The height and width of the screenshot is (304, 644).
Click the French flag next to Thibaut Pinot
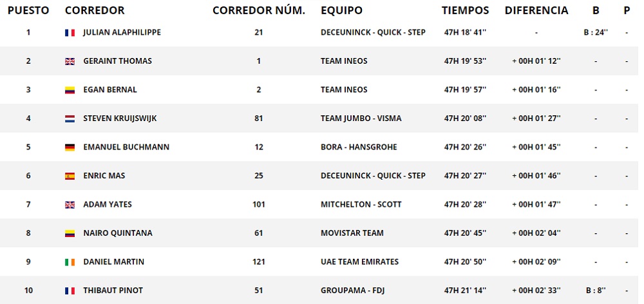70,290
